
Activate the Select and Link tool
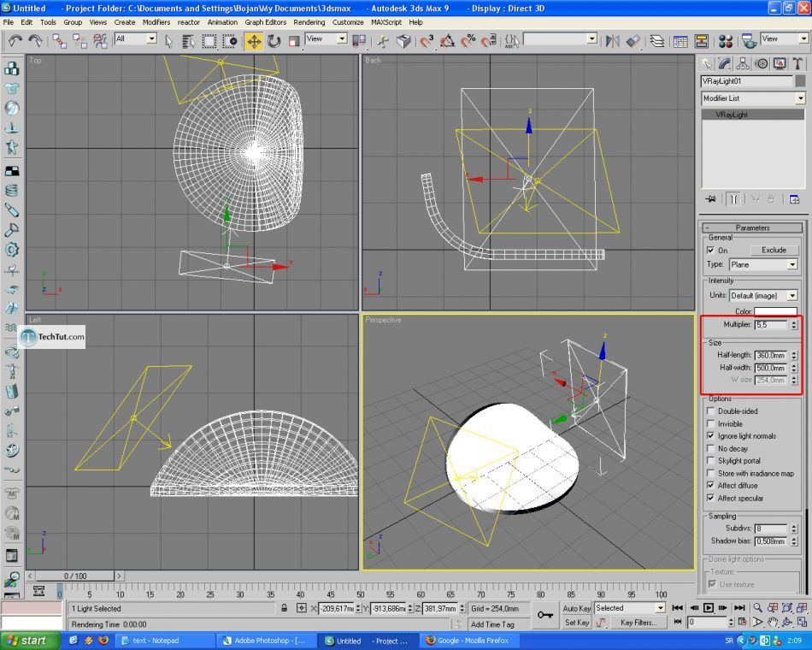pyautogui.click(x=59, y=41)
